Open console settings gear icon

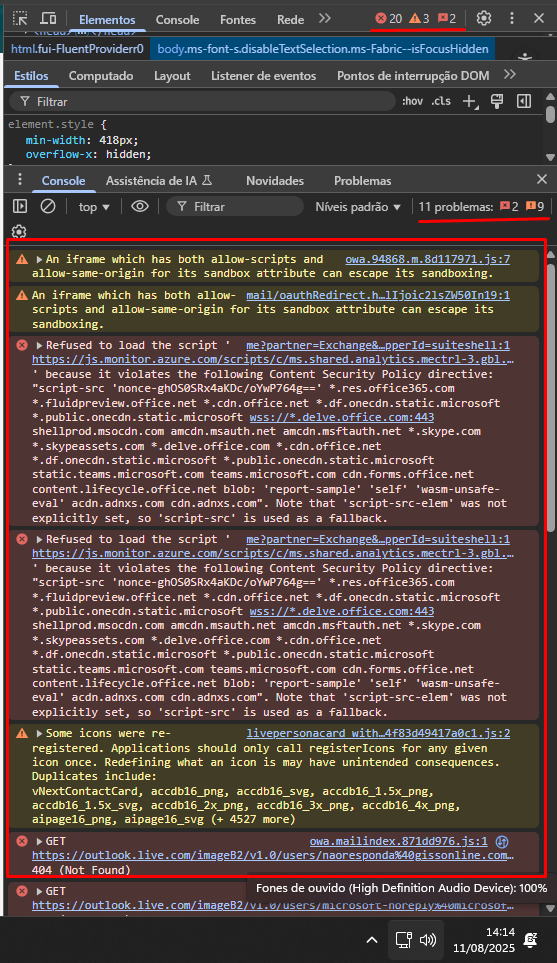[x=19, y=231]
